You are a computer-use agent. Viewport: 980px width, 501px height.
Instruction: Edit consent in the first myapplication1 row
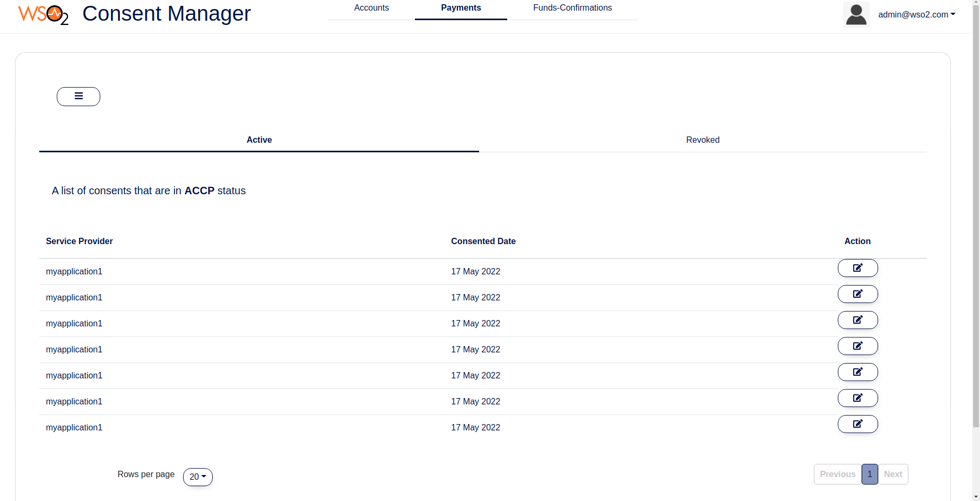(857, 268)
